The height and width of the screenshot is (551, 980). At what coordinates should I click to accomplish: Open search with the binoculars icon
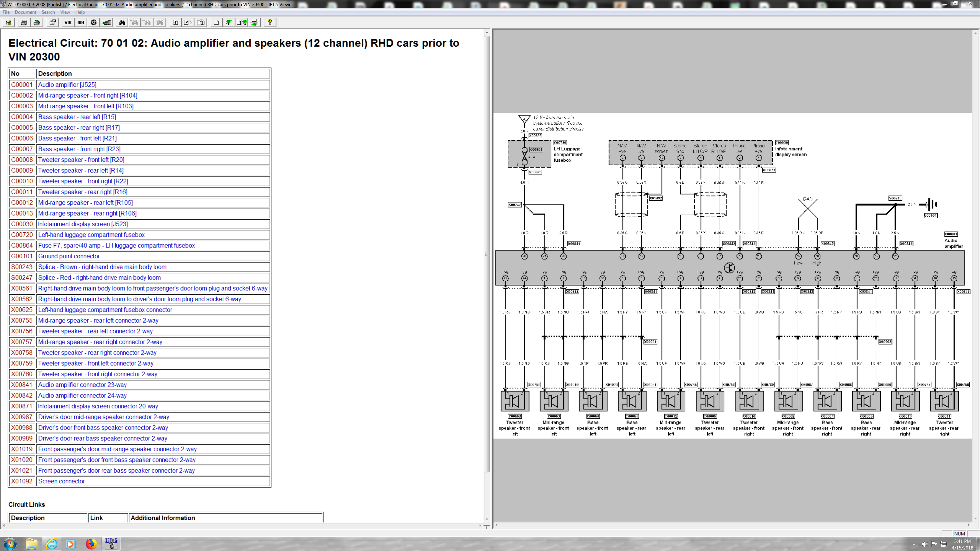point(122,22)
